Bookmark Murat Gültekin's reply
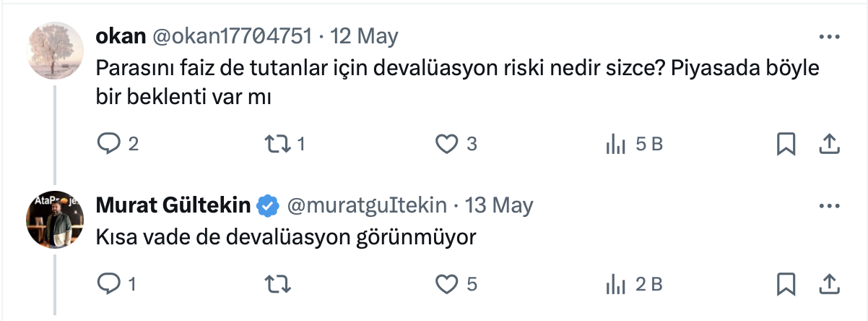The width and height of the screenshot is (868, 321). pos(785,284)
